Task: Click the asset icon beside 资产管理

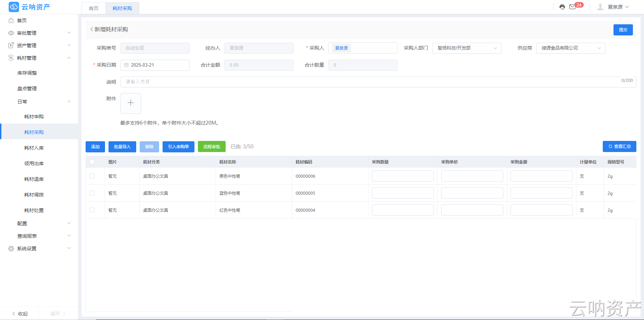Action: [11, 45]
